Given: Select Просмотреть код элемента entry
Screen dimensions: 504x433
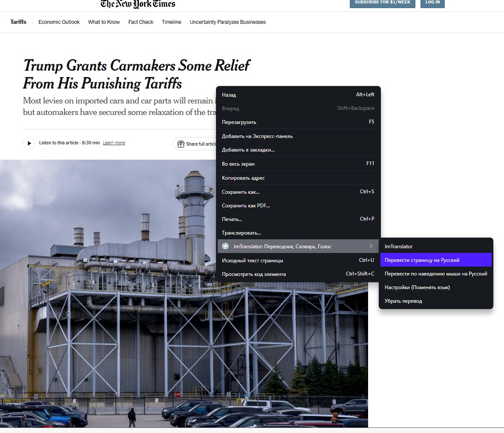Looking at the screenshot, I should coord(299,274).
